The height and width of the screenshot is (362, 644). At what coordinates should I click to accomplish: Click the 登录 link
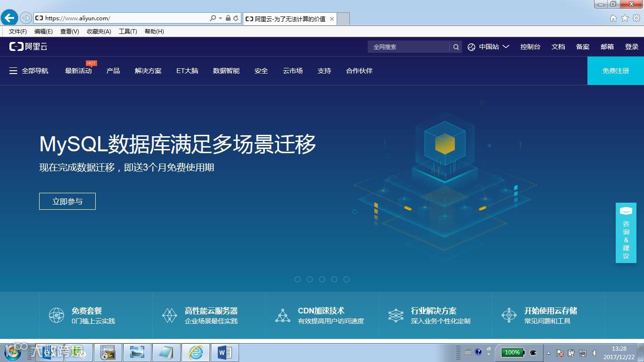(632, 47)
